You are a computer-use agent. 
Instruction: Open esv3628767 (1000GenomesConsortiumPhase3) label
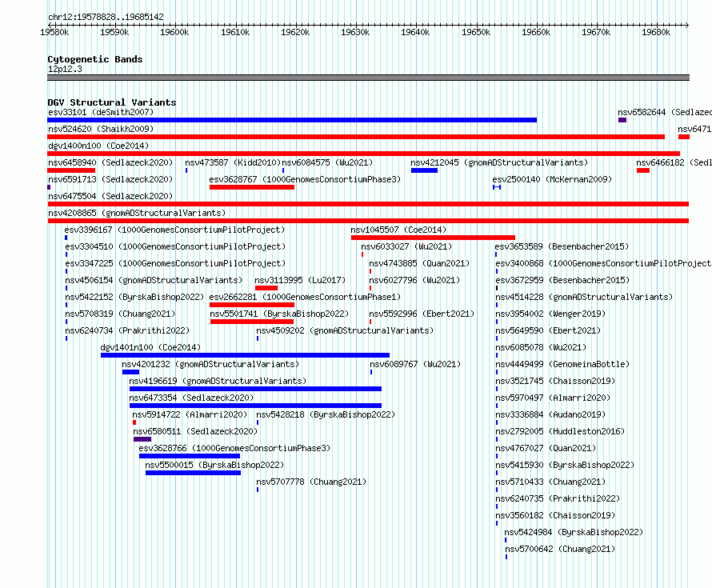pos(305,179)
